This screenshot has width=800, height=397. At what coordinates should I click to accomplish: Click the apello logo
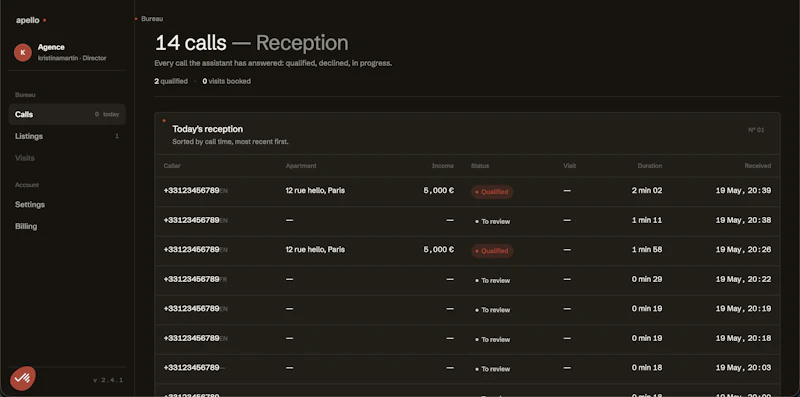[31, 20]
